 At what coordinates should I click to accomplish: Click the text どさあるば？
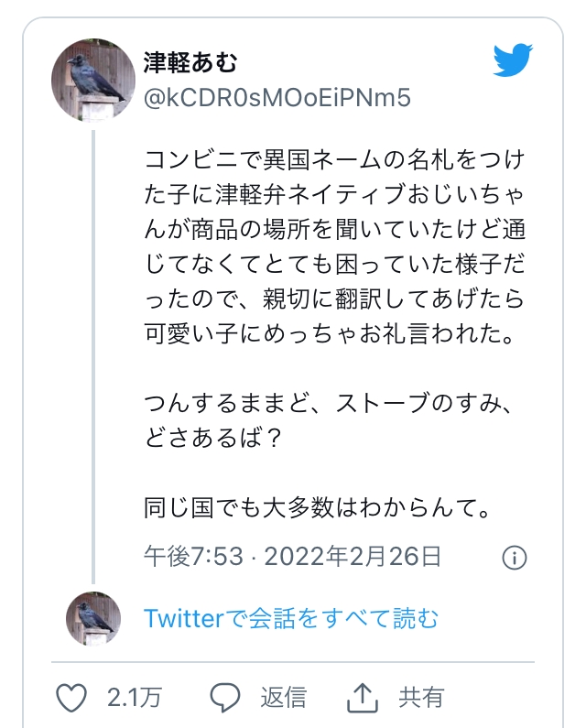213,438
